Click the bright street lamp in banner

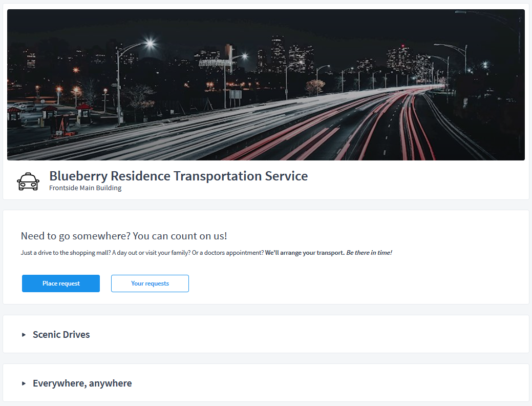coord(150,43)
